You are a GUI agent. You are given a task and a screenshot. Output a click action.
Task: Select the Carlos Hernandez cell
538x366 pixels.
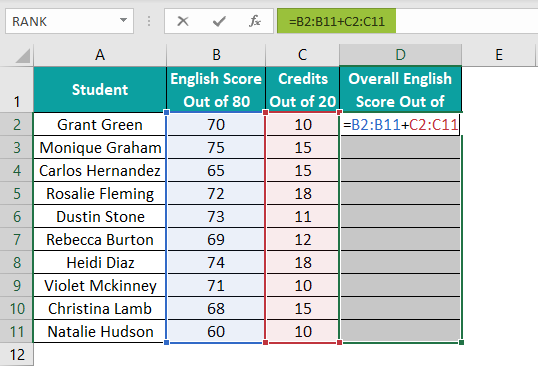tap(100, 170)
